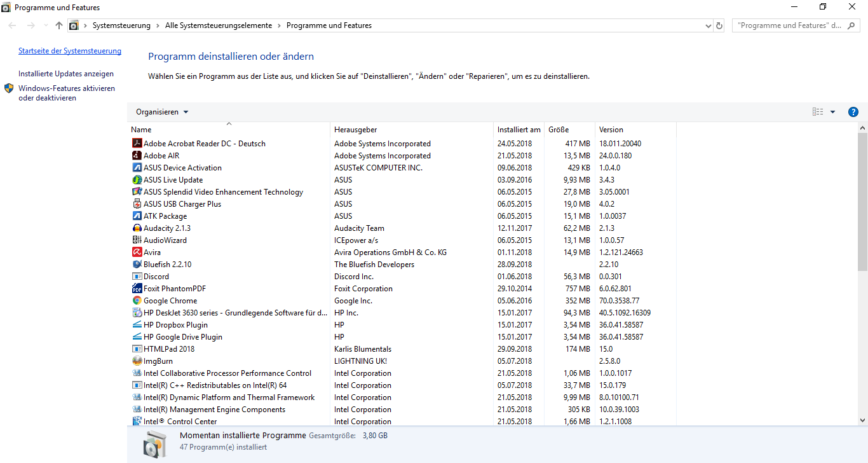Click publisher 'LIGHTNING UK!'

[360, 361]
